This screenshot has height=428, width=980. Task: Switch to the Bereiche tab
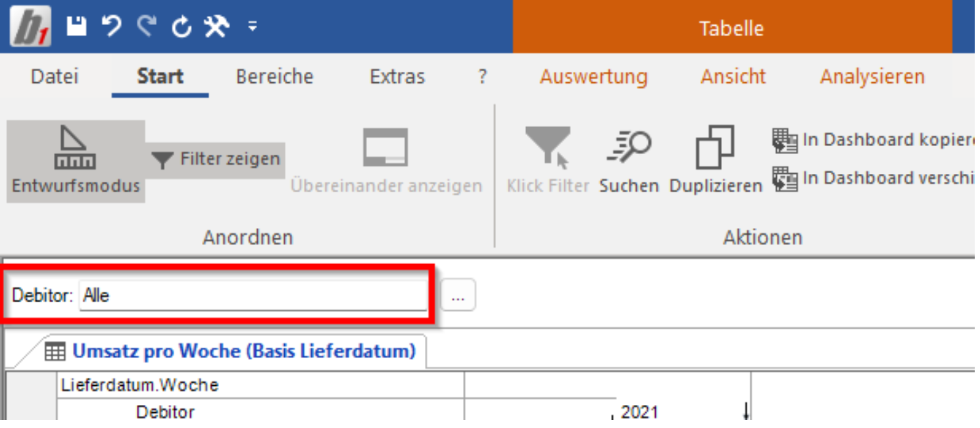[274, 76]
